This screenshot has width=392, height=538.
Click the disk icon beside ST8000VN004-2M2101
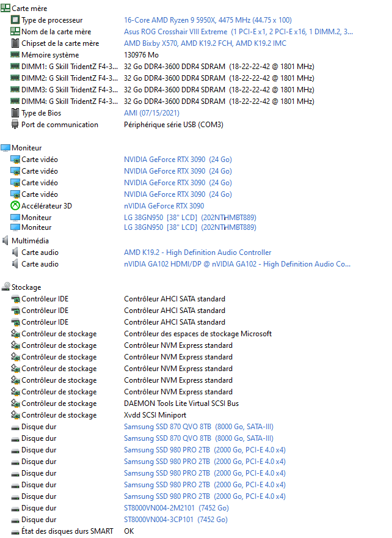(x=15, y=509)
